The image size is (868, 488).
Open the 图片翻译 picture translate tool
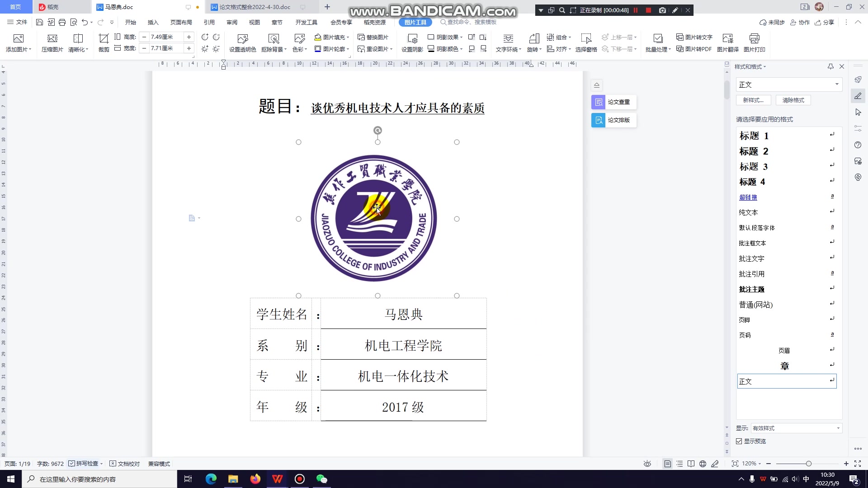[x=728, y=43]
